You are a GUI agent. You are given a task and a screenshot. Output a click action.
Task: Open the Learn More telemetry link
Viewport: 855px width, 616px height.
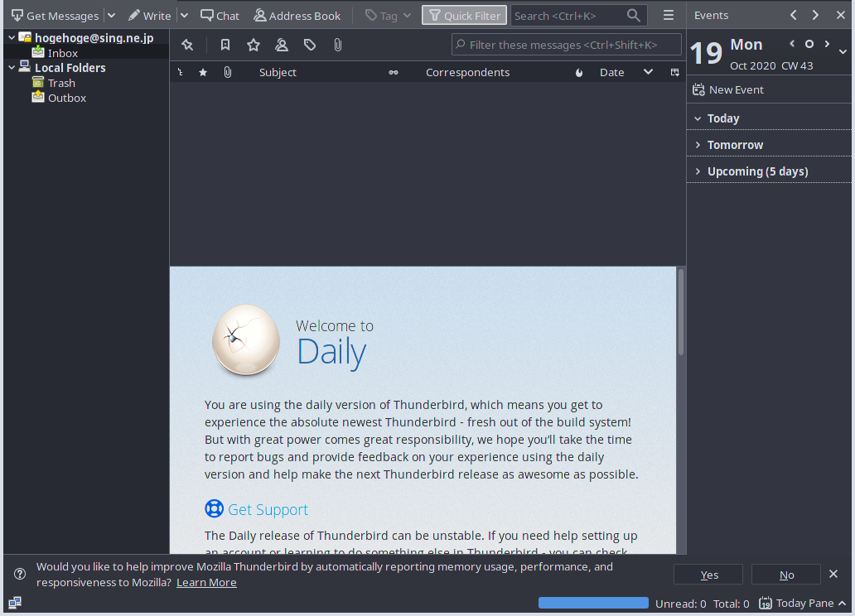pyautogui.click(x=206, y=583)
